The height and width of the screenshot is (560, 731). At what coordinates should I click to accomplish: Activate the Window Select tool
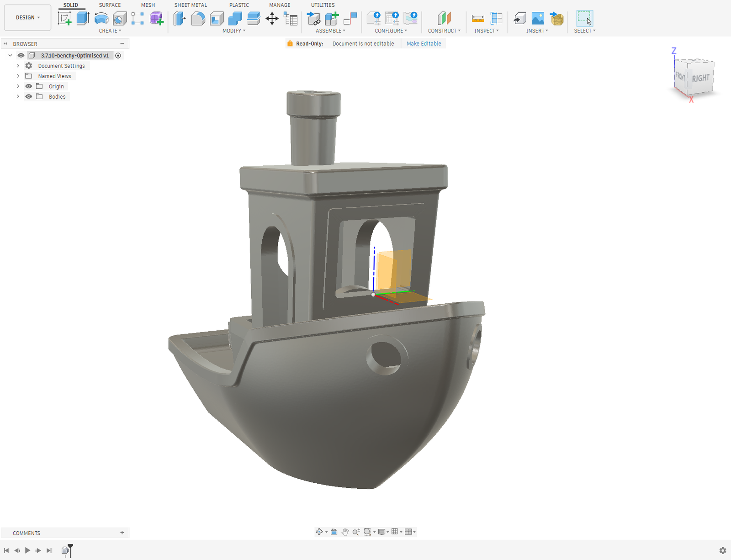point(585,18)
